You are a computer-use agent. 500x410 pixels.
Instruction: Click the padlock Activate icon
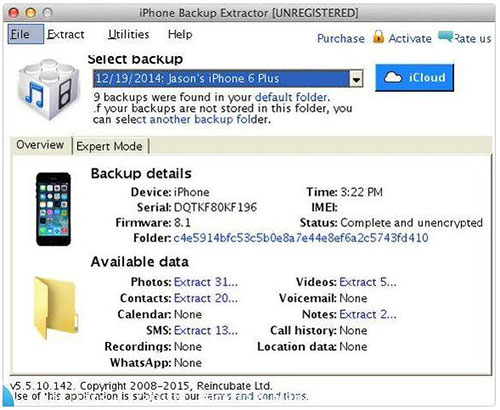(x=378, y=37)
